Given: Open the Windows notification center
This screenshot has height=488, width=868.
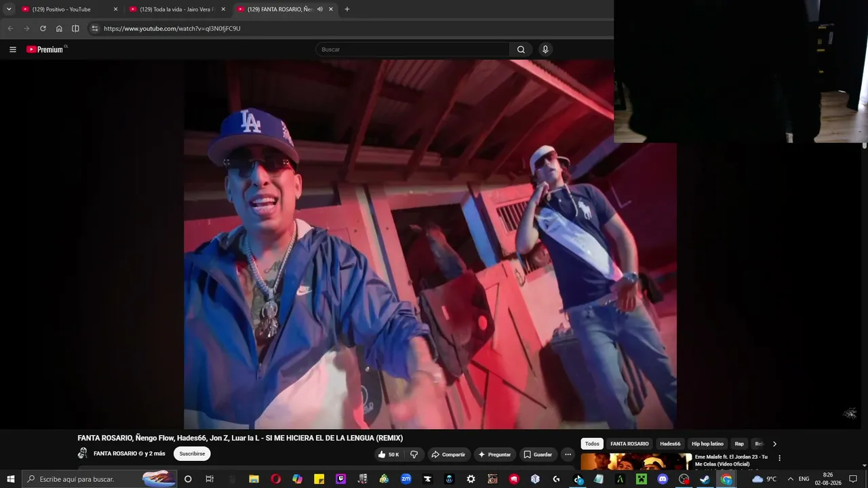Looking at the screenshot, I should (853, 479).
